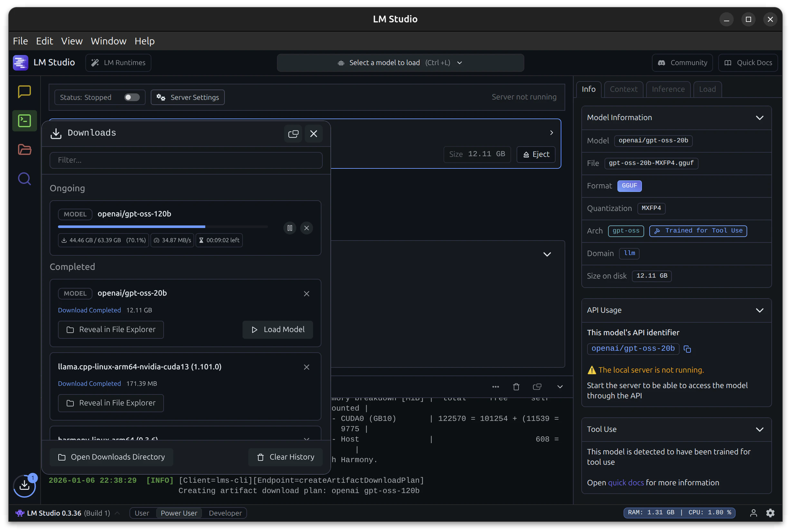Open the Select a model to load dropdown
Image resolution: width=791 pixels, height=532 pixels.
[x=400, y=63]
